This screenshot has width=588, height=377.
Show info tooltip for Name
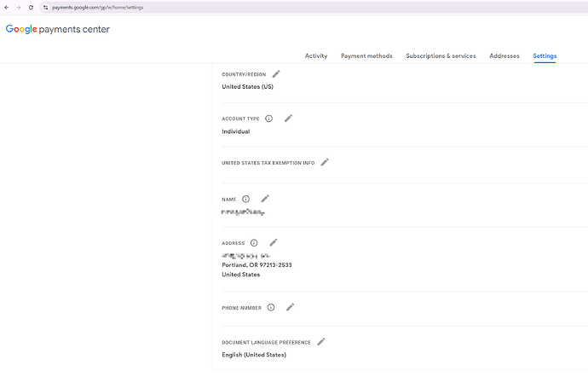coord(245,199)
